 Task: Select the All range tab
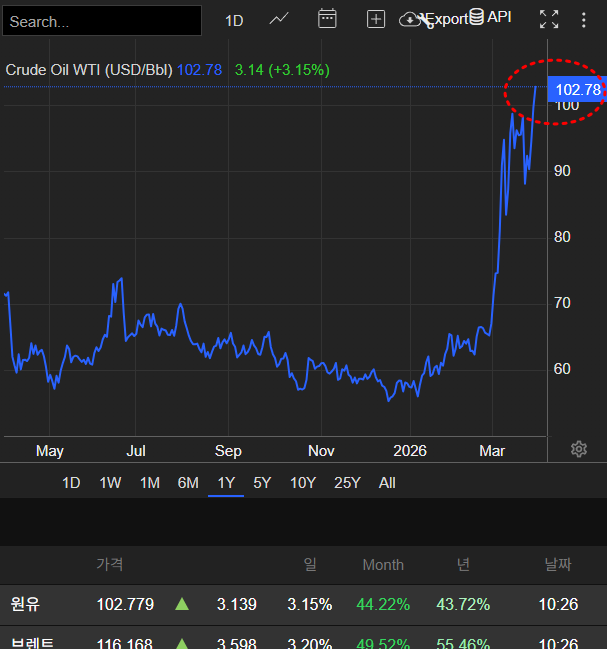click(x=387, y=483)
